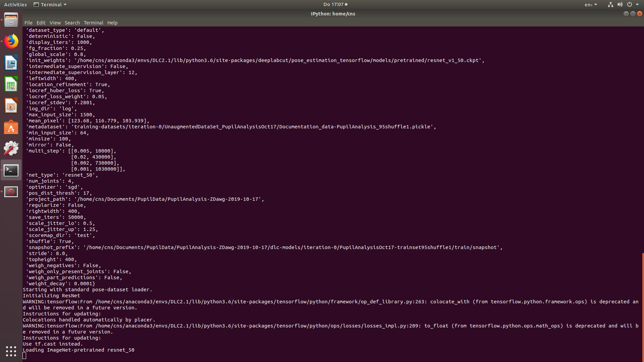
Task: Open the Show Applications grid
Action: pos(11,351)
